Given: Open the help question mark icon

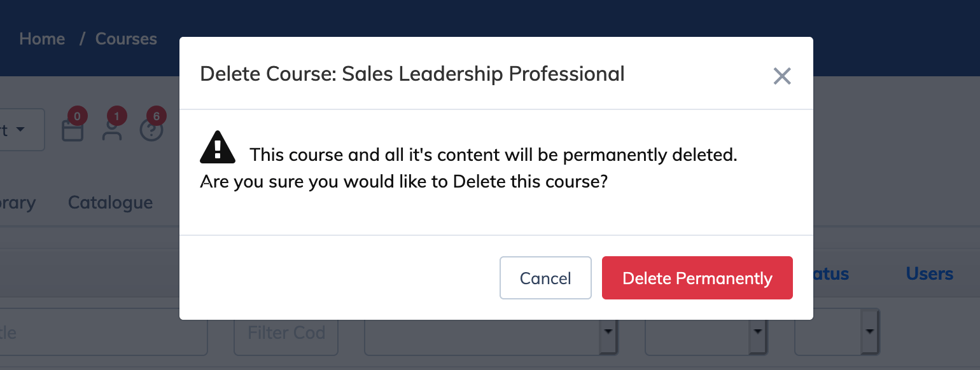Looking at the screenshot, I should click(151, 130).
